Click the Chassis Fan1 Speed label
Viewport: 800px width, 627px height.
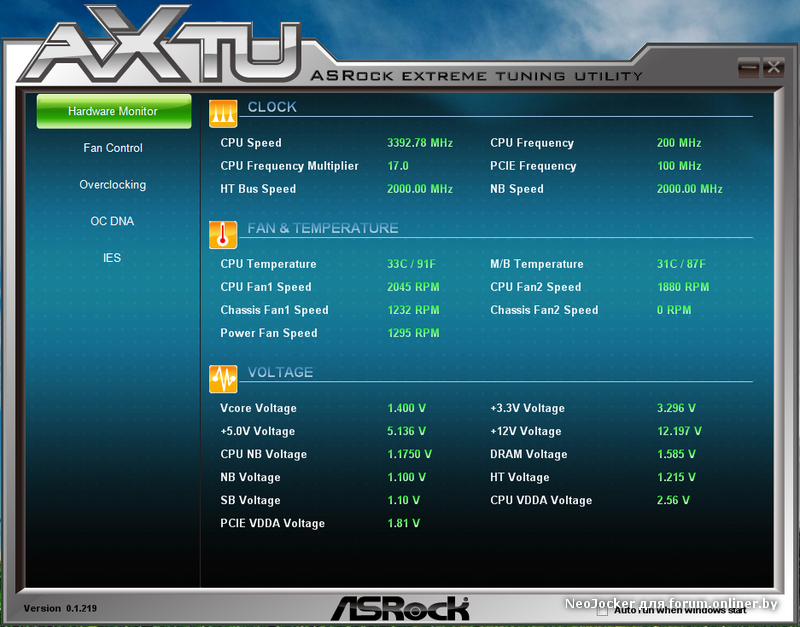(x=274, y=310)
